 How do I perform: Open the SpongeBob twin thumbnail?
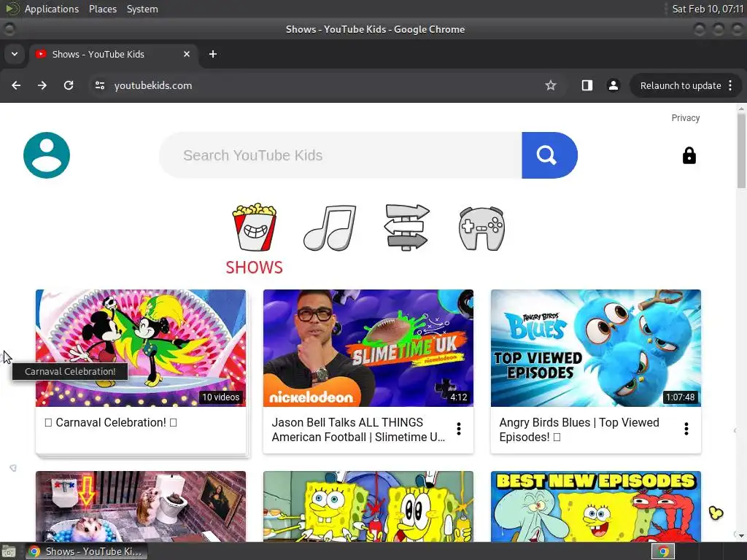point(368,507)
